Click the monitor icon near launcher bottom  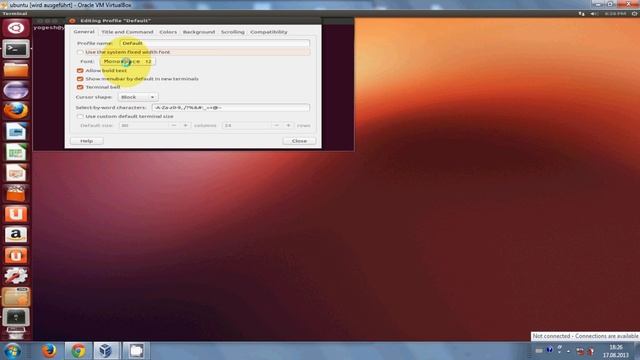[16, 317]
